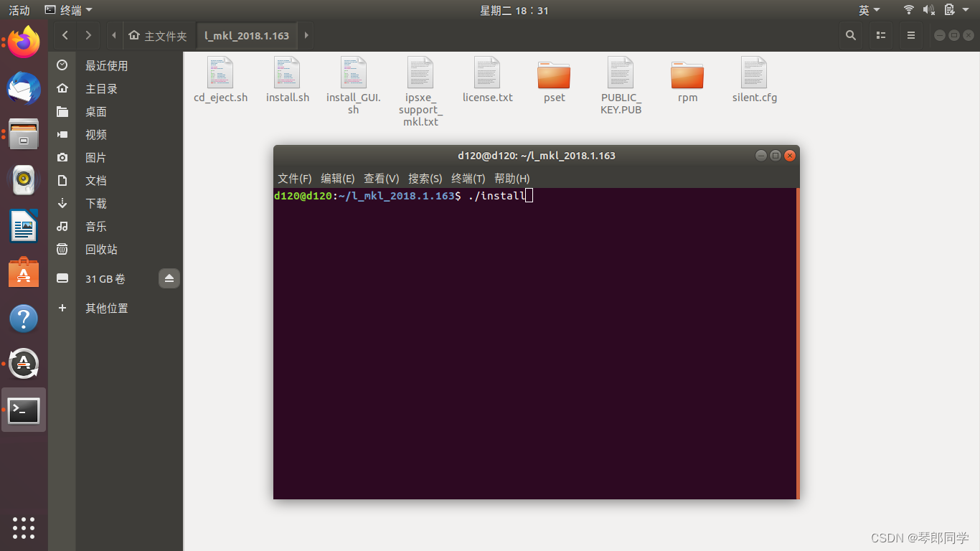Open the Terminal app menu in top bar

coord(68,10)
